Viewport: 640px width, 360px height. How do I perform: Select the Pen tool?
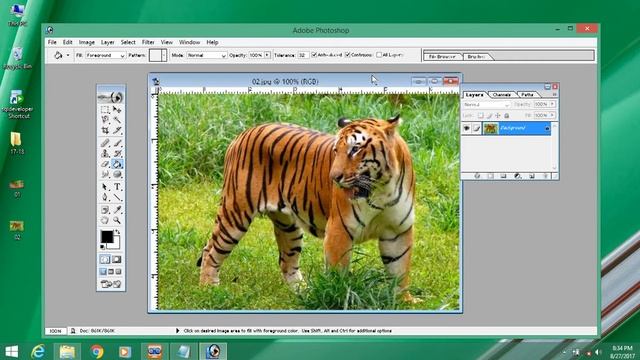click(x=105, y=197)
